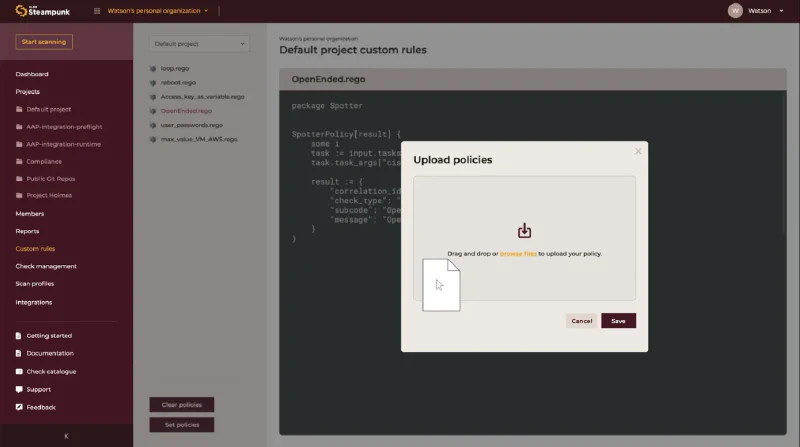Open the Getting started link
The width and height of the screenshot is (800, 447).
[x=49, y=336]
